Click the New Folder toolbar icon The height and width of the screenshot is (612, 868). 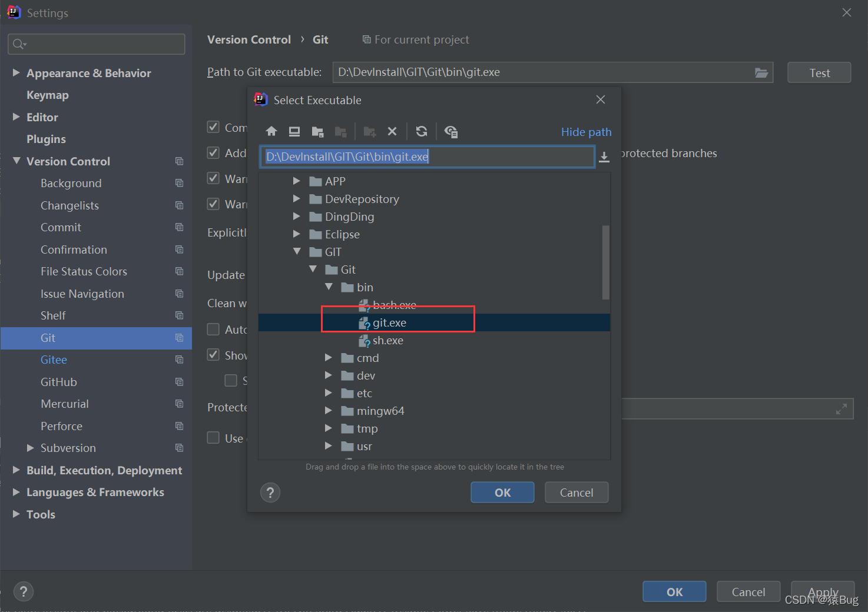(x=370, y=132)
